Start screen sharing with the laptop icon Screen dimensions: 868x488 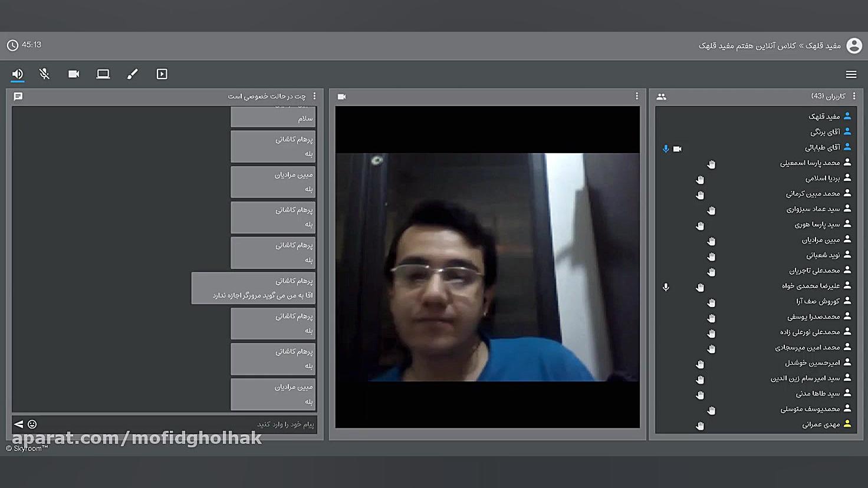[103, 74]
